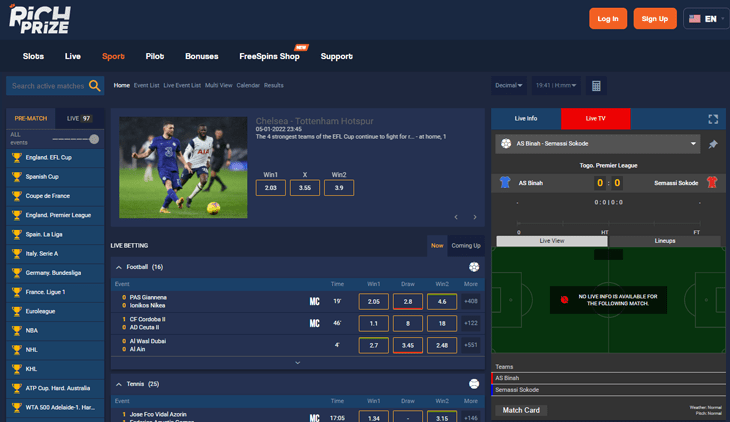
Task: Open Italy. Serie A in sidebar
Action: pos(55,253)
